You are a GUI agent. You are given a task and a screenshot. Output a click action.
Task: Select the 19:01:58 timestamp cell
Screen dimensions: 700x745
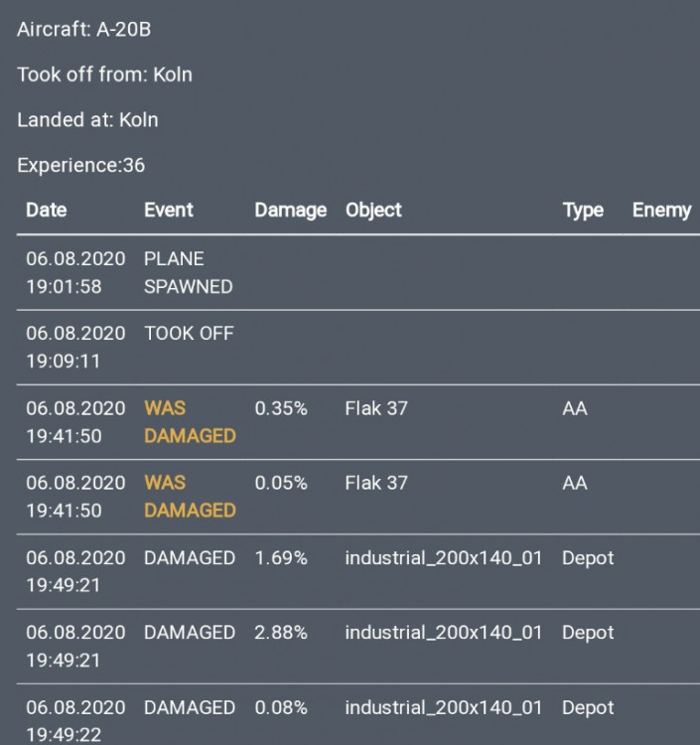pyautogui.click(x=64, y=287)
